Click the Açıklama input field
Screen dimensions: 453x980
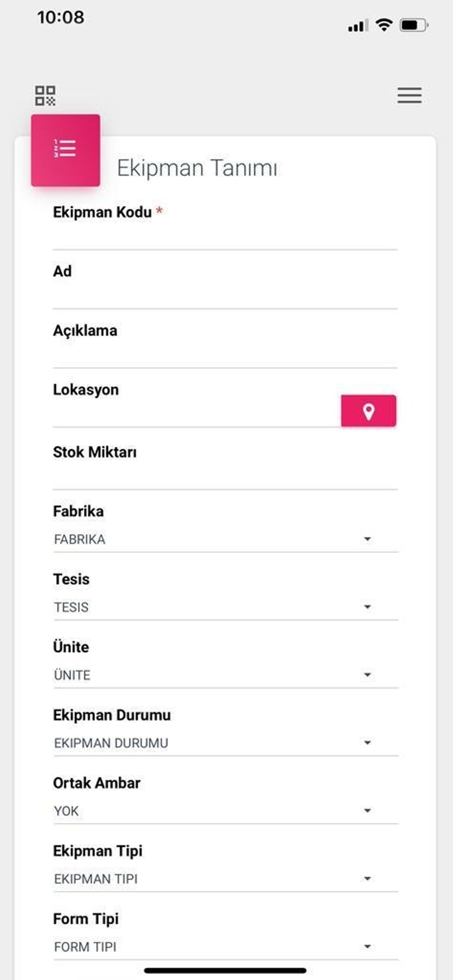(x=225, y=356)
